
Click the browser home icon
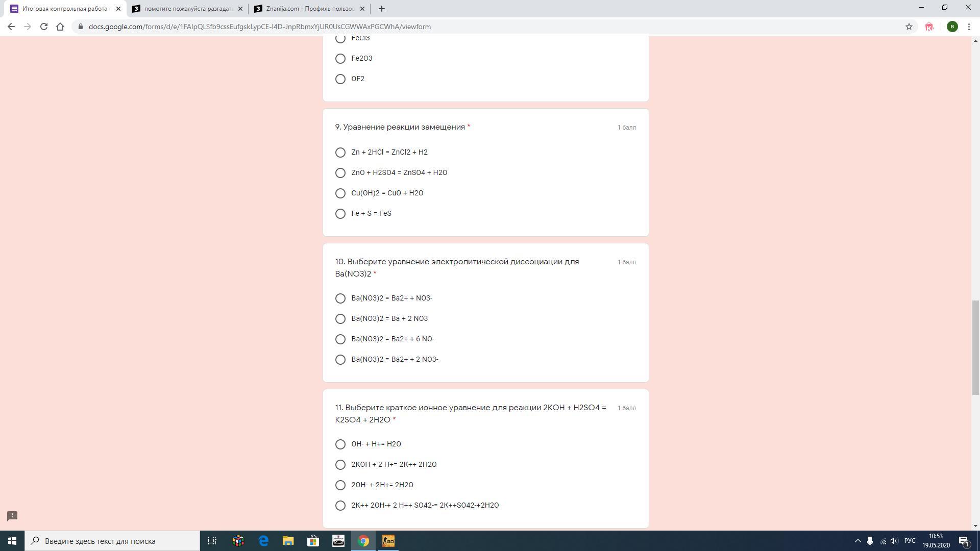point(60,27)
